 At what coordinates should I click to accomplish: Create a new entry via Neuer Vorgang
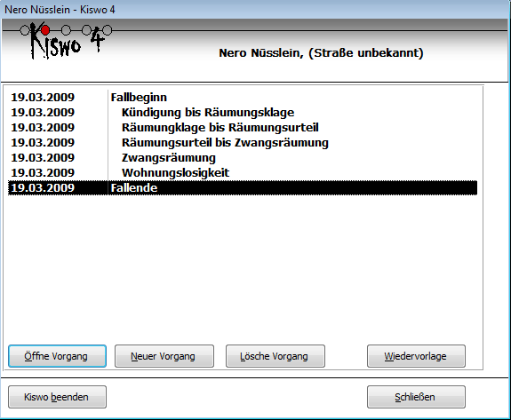[164, 356]
